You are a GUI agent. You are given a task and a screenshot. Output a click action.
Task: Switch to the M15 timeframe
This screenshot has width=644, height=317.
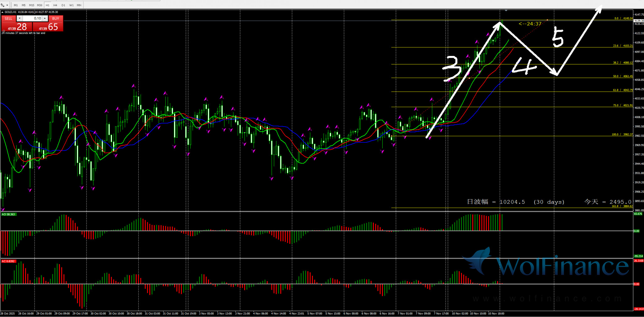(32, 5)
